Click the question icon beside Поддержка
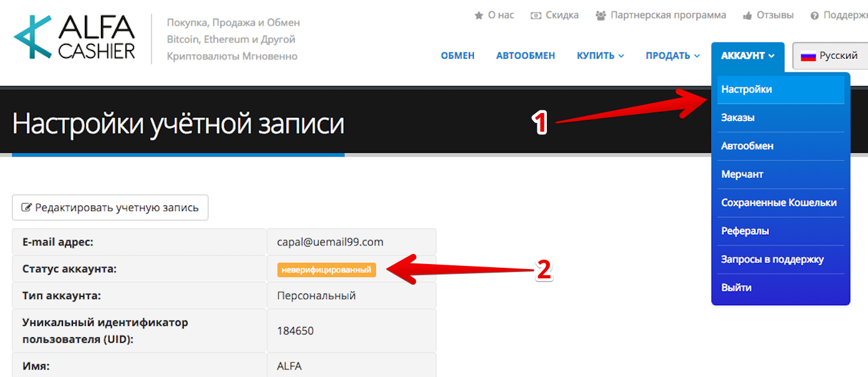Image resolution: width=868 pixels, height=377 pixels. 814,16
